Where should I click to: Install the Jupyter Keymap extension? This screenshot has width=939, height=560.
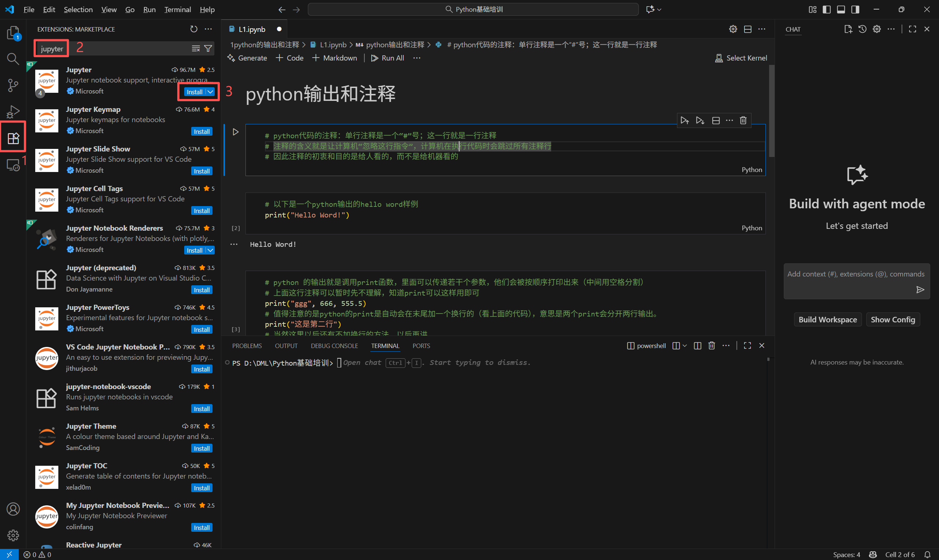click(x=201, y=131)
